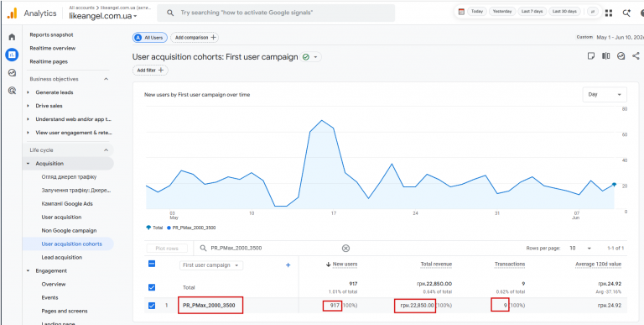Expand Understand web and/or app group
The image size is (644, 325).
coord(29,119)
